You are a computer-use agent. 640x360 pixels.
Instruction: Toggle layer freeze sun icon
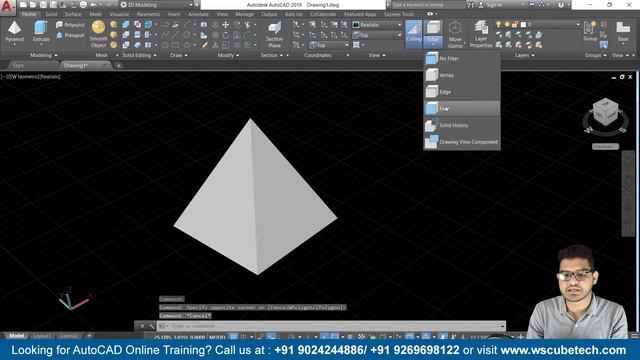coord(507,24)
